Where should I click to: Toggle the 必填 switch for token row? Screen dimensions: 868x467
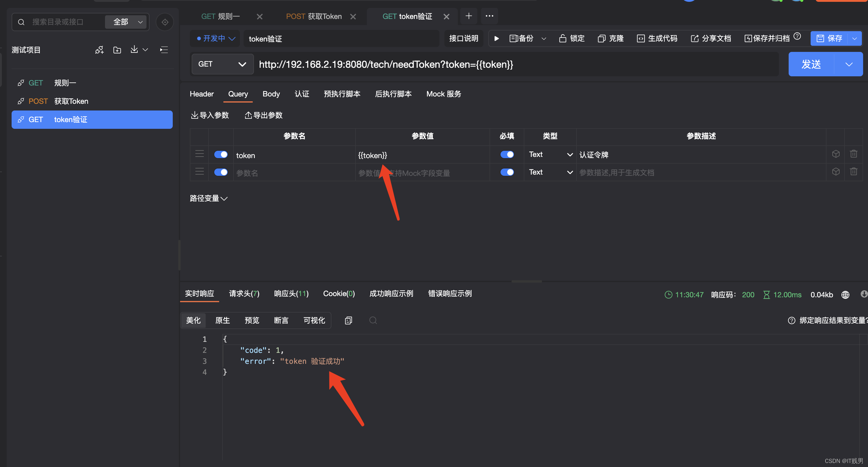click(507, 155)
